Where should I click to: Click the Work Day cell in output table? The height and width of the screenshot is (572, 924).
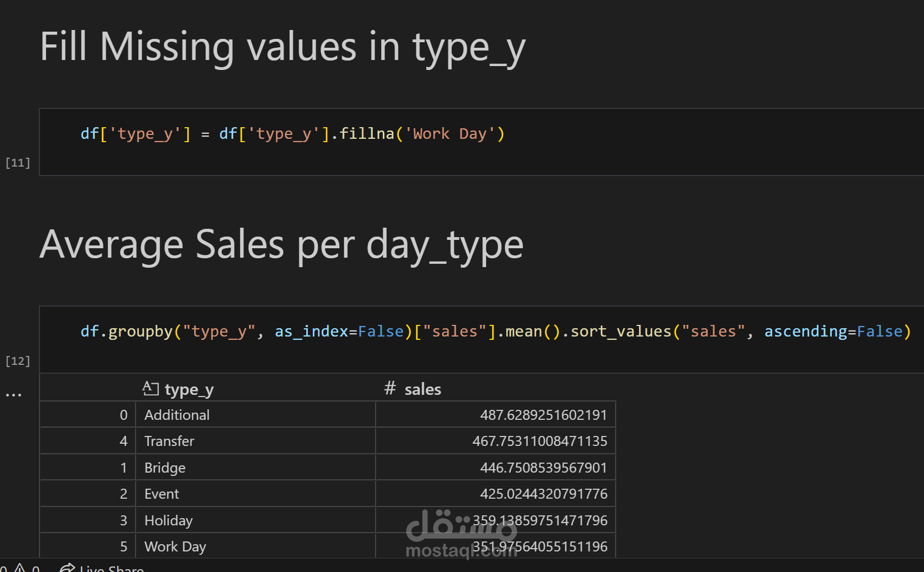tap(175, 546)
